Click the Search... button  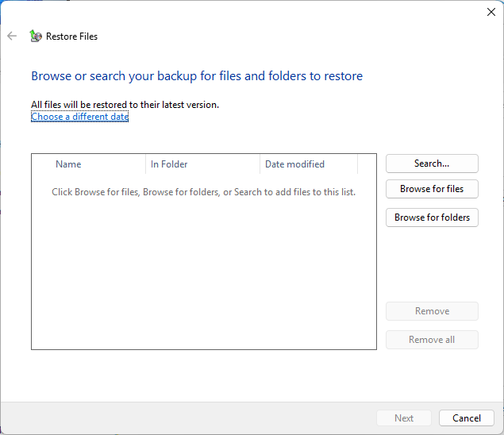click(432, 164)
